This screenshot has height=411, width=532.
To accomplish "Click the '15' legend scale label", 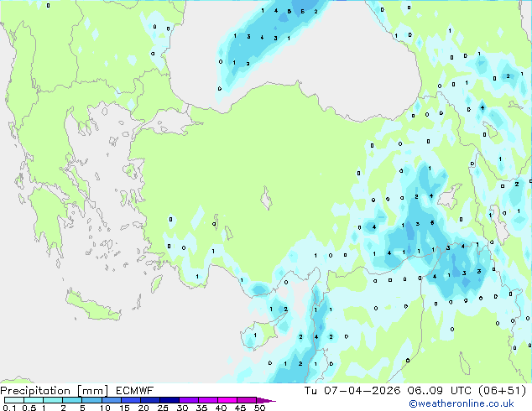I will pos(124,408).
